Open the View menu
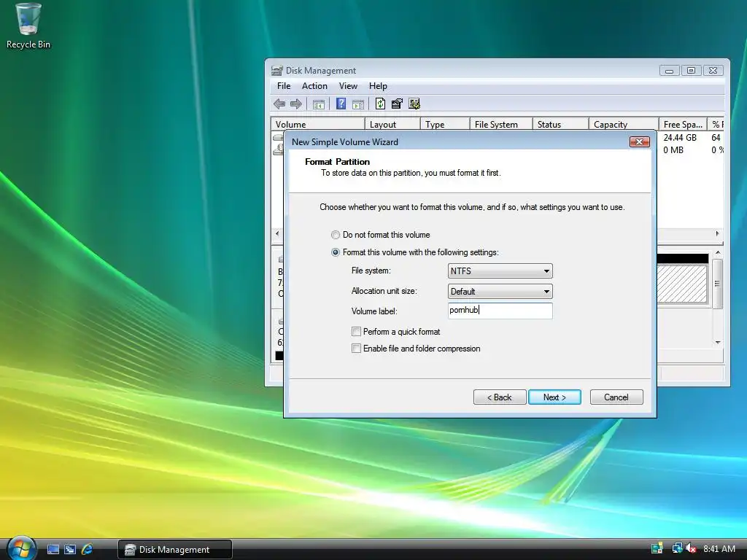 348,86
